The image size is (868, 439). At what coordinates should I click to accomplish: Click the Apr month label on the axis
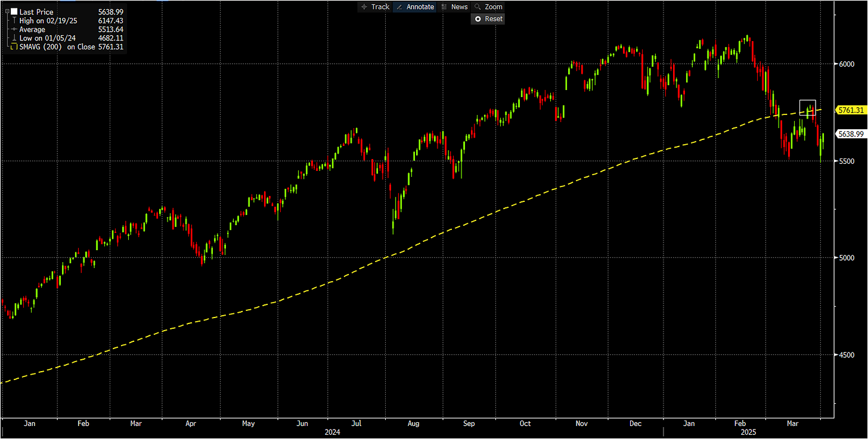pos(191,424)
